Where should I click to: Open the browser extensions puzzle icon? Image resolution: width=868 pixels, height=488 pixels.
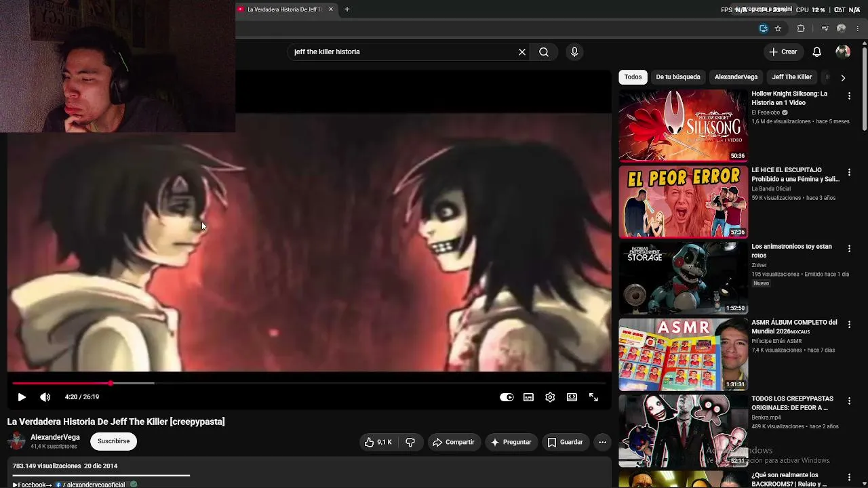tap(801, 28)
